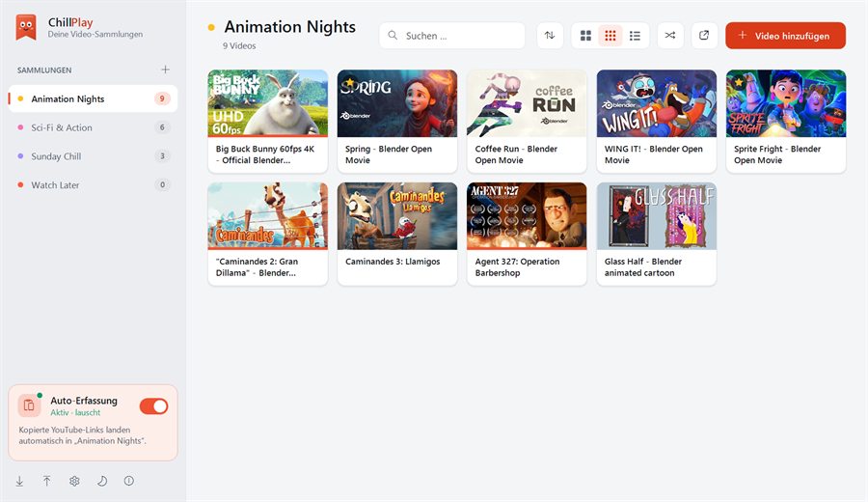Open Caminandes 3 Llamigos thumbnail
This screenshot has width=868, height=502.
click(x=397, y=216)
